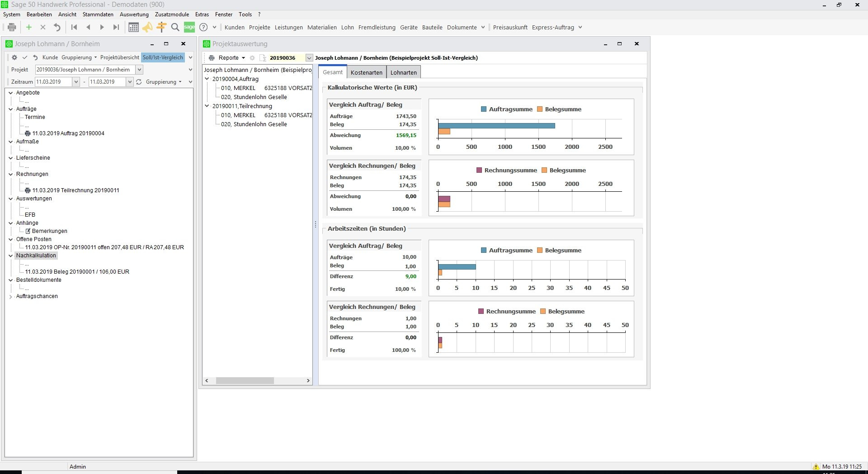Click the Kunden toolbar button

pyautogui.click(x=235, y=27)
